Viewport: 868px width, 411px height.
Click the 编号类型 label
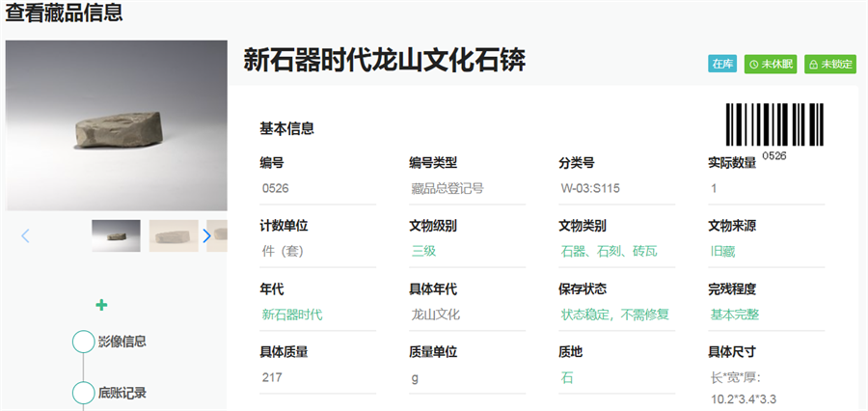click(433, 163)
